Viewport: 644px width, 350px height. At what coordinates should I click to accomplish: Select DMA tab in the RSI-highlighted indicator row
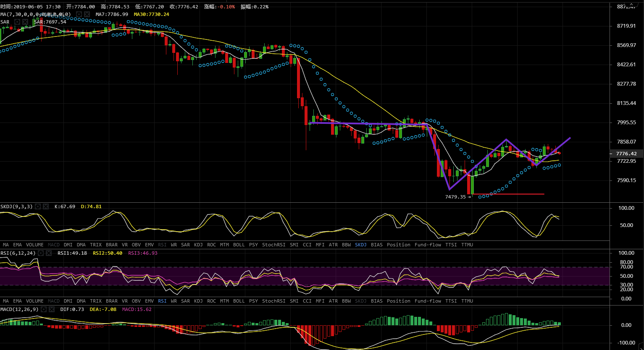[x=81, y=301]
